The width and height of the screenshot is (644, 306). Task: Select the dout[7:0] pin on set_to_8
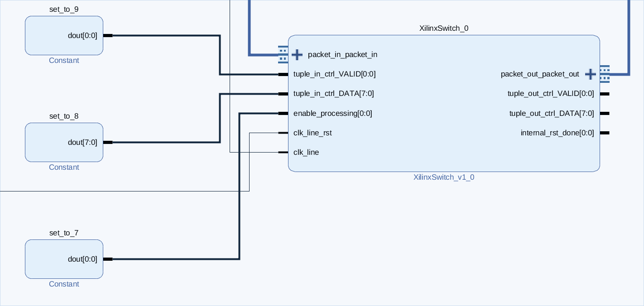click(x=108, y=142)
